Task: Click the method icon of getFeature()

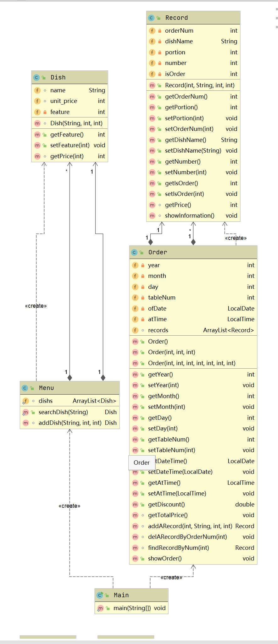Action: point(37,135)
